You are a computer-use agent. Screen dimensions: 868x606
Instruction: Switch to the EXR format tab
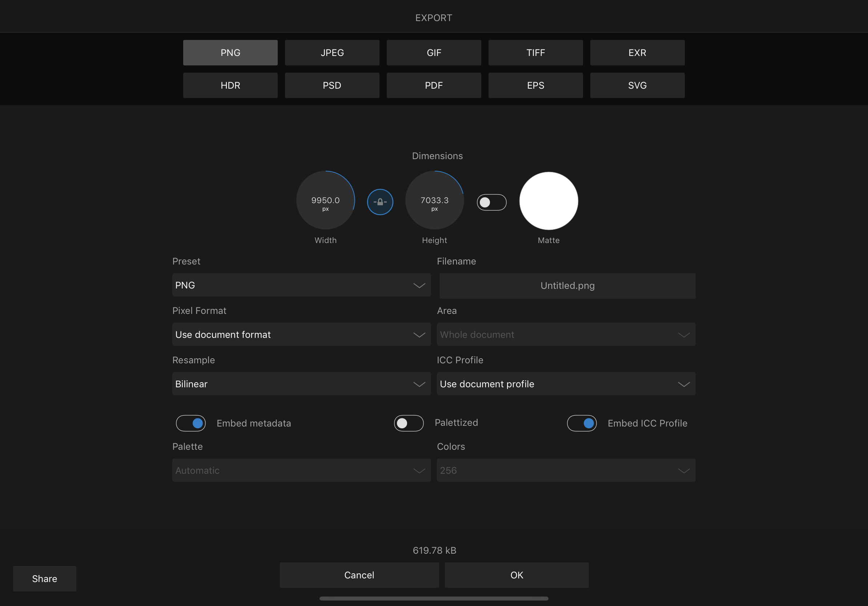click(637, 53)
